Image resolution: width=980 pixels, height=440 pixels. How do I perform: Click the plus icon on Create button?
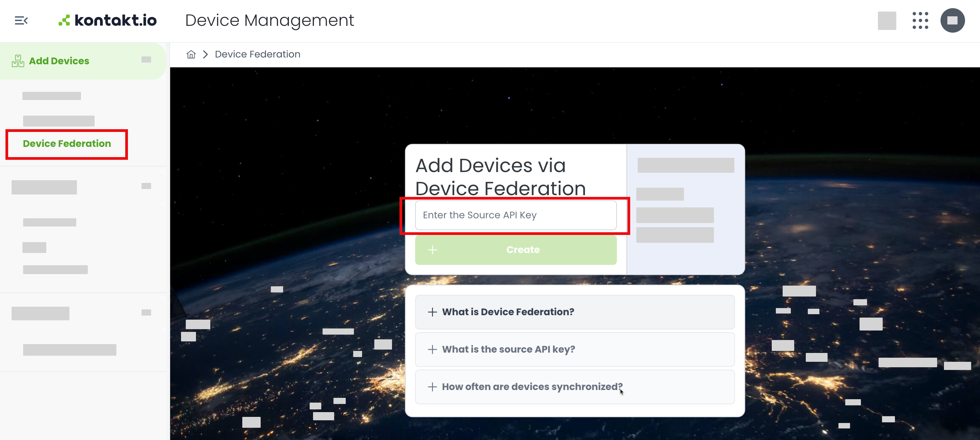(432, 250)
